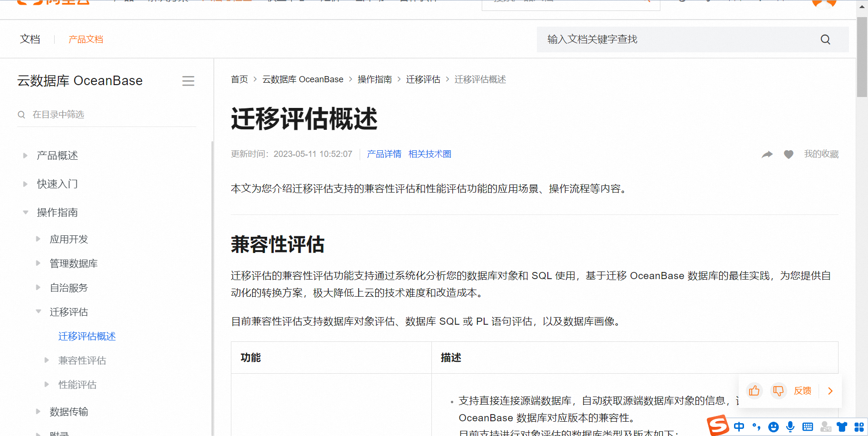
Task: Click the magnifier icon in the document search bar
Action: (825, 39)
